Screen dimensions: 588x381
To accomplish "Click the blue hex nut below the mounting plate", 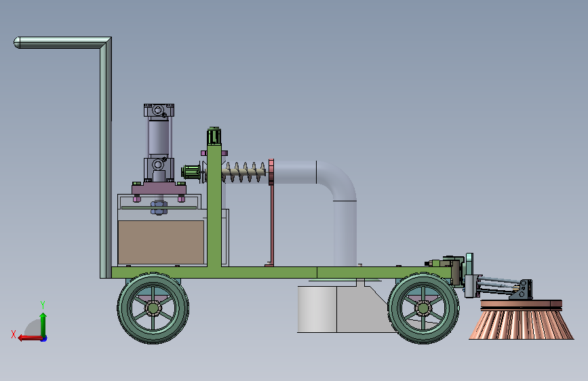I will (x=159, y=209).
